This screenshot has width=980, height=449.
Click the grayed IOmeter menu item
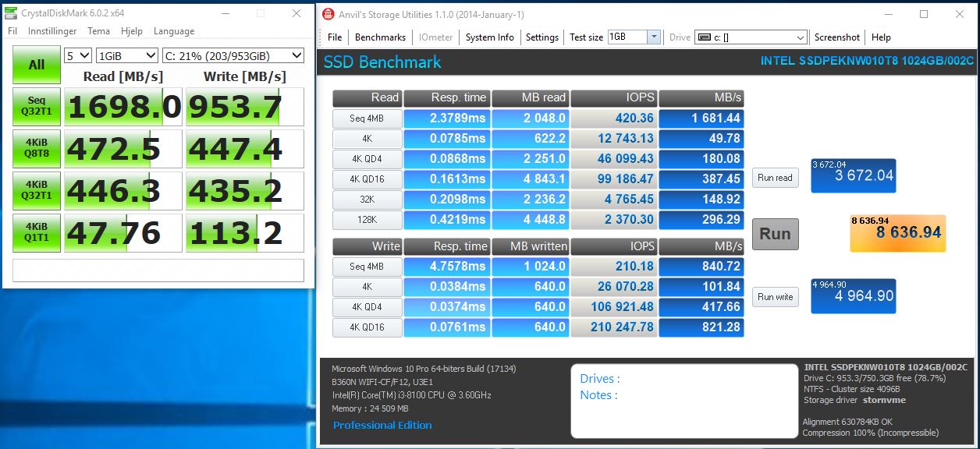coord(435,37)
